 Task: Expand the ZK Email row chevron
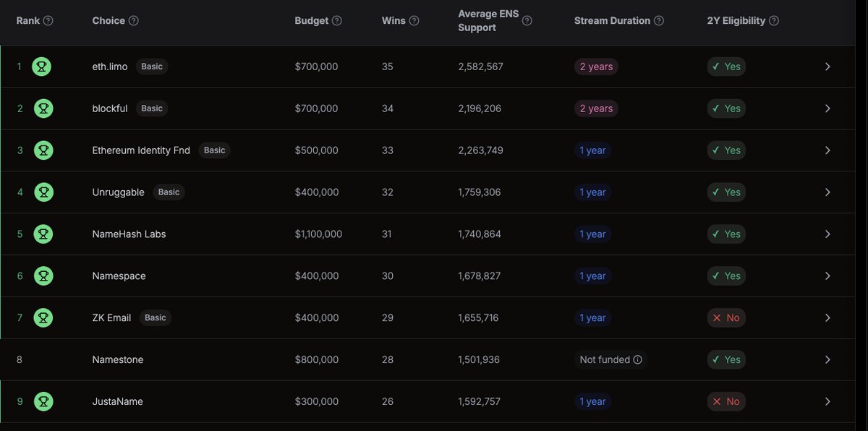point(827,317)
